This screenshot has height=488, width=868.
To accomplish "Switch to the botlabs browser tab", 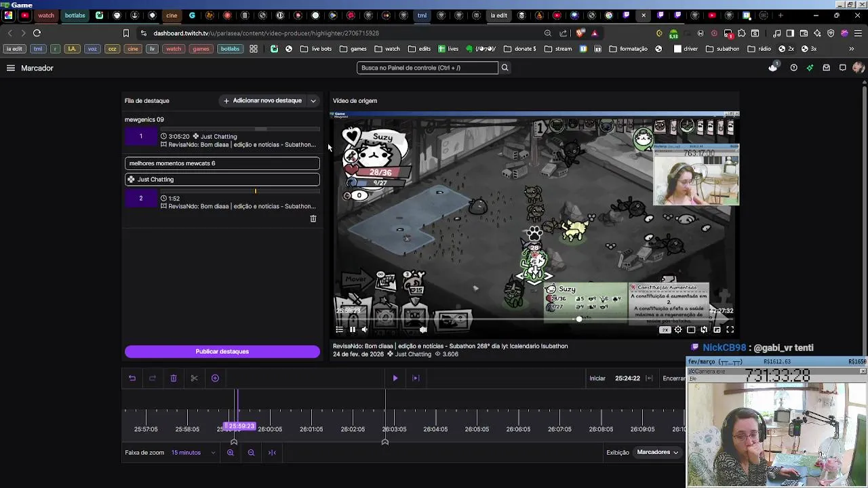I will [x=75, y=16].
